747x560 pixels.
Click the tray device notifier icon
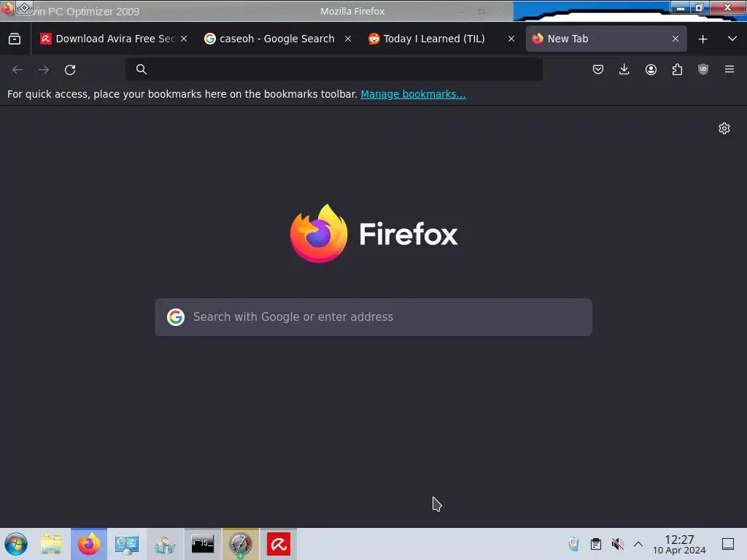click(x=573, y=544)
